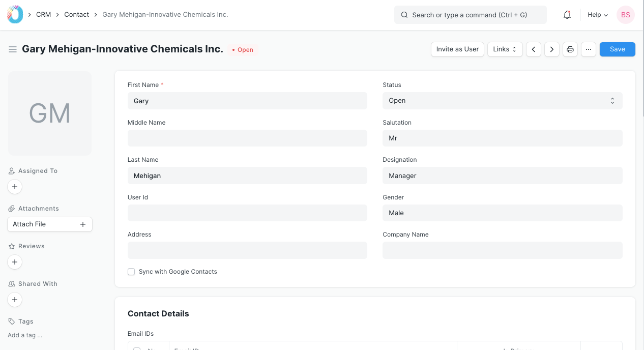Viewport: 644px width, 350px height.
Task: Go to next contact record
Action: (552, 49)
